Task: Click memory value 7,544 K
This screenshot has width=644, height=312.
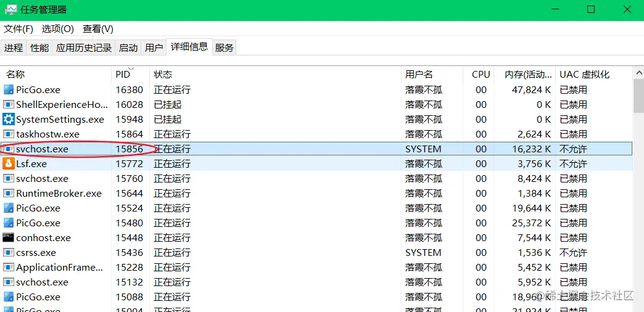Action: [534, 237]
